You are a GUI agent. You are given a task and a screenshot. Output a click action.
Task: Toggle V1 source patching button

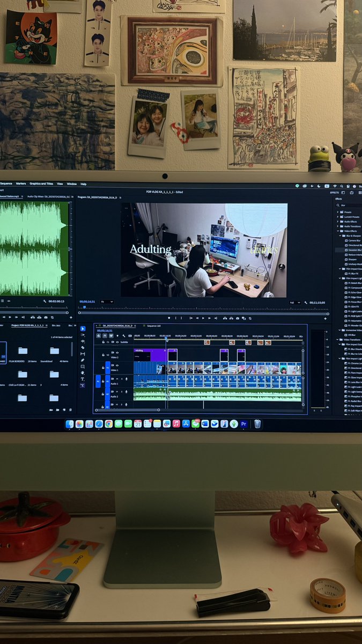[108, 368]
